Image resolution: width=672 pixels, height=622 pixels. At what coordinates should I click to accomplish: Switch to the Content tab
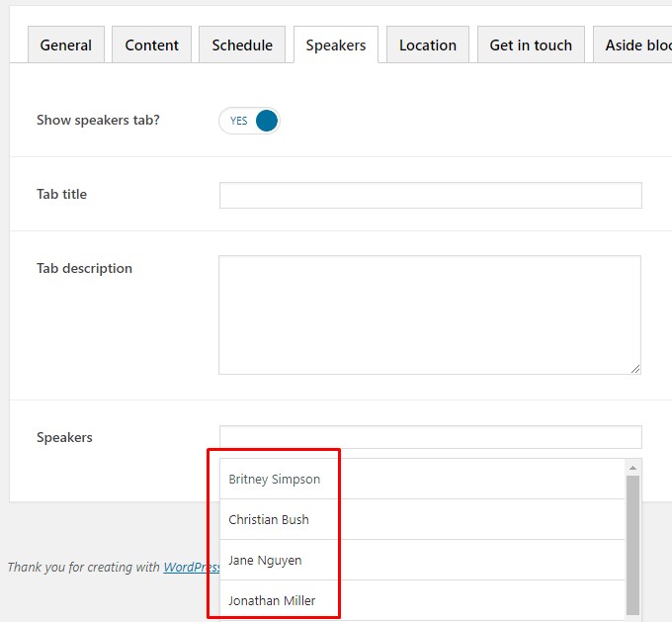click(x=151, y=45)
